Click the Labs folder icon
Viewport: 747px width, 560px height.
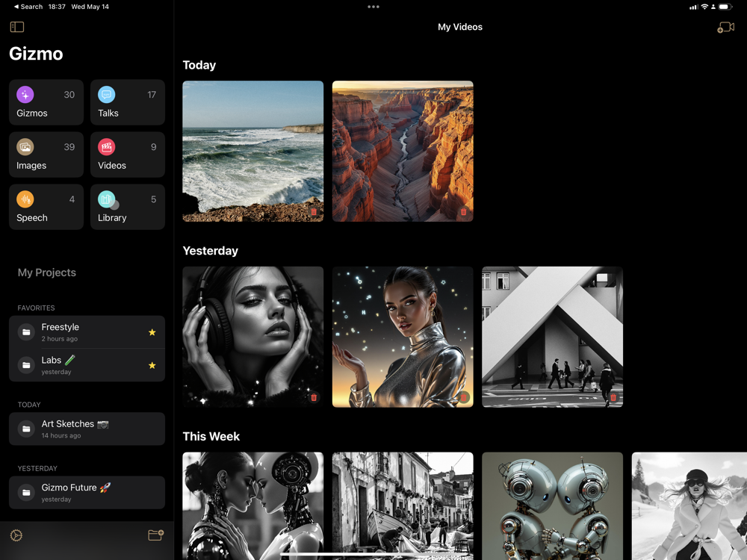coord(26,365)
